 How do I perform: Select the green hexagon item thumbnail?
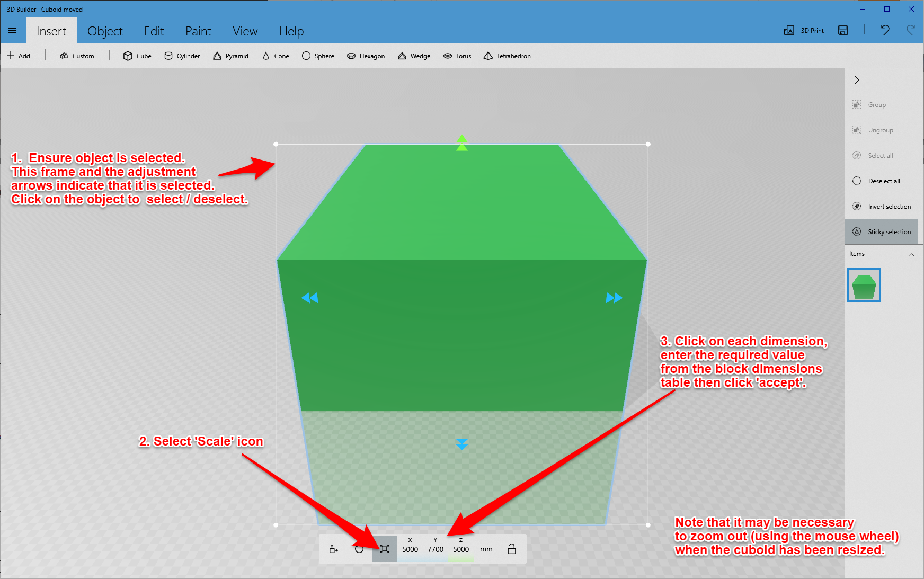point(864,284)
